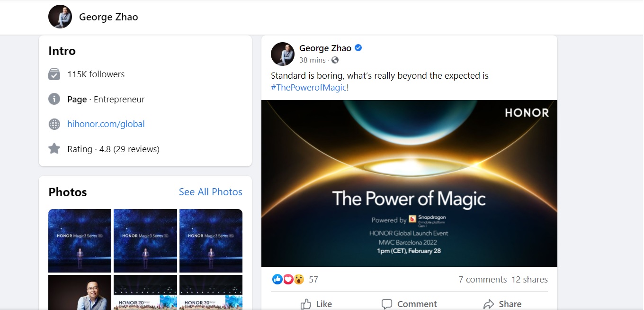The height and width of the screenshot is (310, 644).
Task: Click the wow emoji reaction icon
Action: (299, 279)
